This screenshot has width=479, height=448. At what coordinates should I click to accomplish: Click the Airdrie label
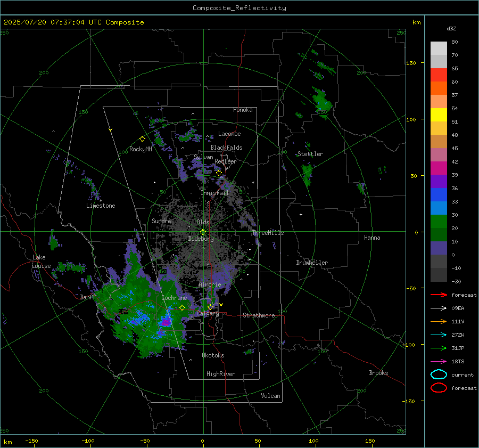point(210,284)
